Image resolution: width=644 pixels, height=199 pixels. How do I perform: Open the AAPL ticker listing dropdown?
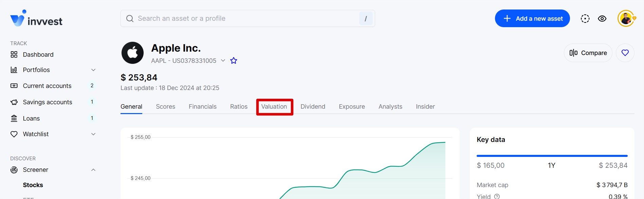click(x=223, y=60)
